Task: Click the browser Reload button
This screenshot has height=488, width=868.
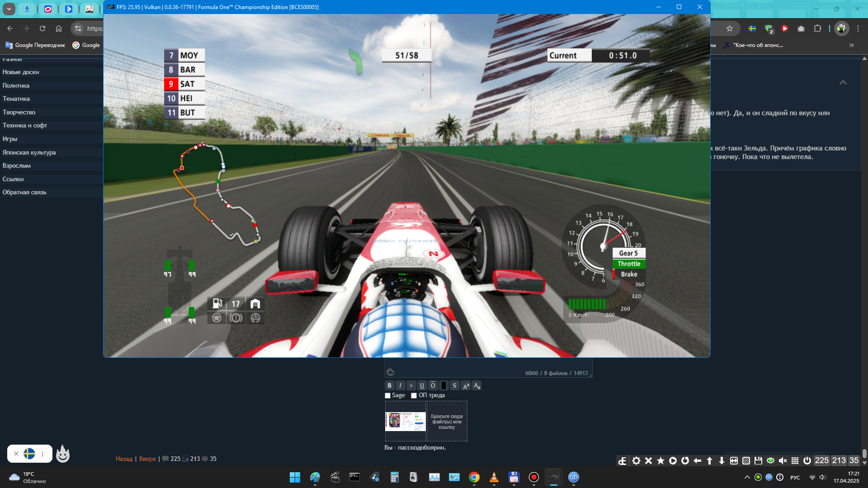Action: (42, 28)
